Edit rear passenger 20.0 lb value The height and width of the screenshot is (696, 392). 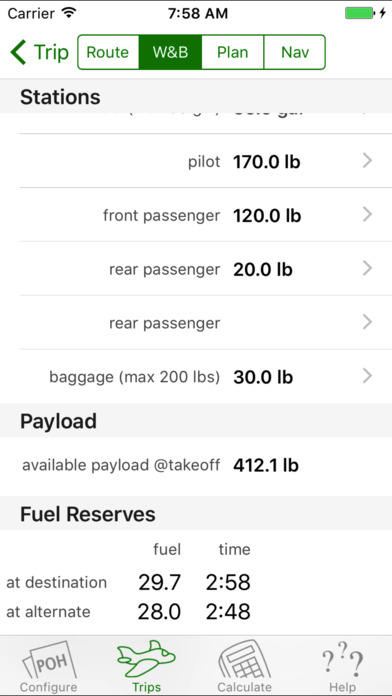[263, 270]
